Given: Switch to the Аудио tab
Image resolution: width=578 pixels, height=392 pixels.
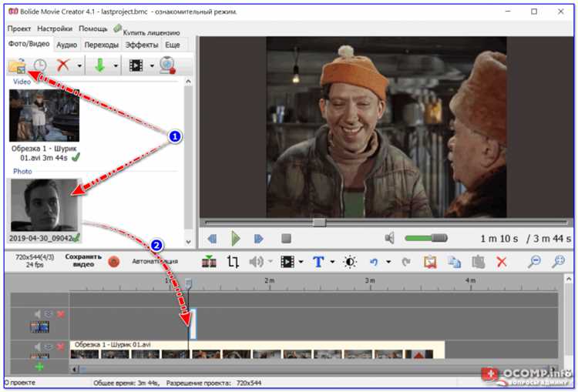Looking at the screenshot, I should 67,45.
